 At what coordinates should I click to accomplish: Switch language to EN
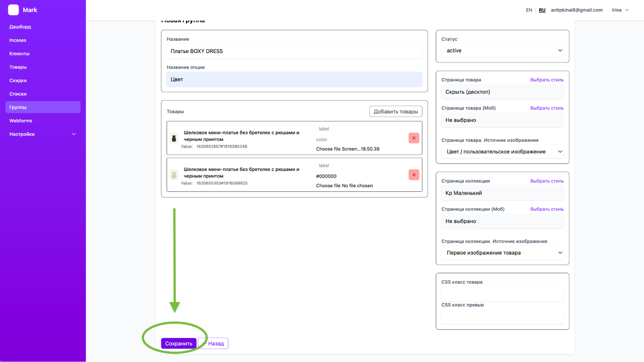pyautogui.click(x=529, y=10)
